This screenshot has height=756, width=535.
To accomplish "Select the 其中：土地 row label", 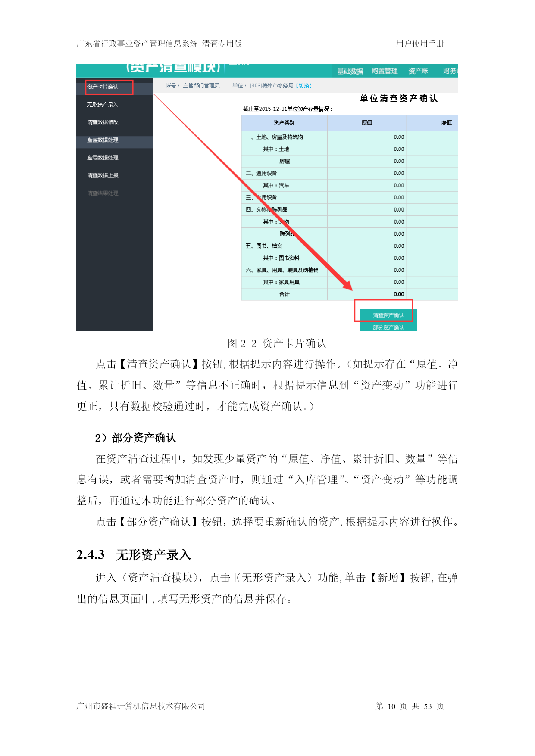I will [x=276, y=149].
